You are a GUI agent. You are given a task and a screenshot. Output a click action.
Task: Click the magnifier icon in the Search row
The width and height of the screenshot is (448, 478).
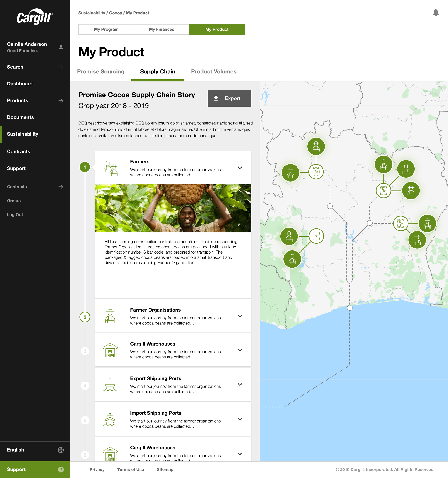coord(61,67)
